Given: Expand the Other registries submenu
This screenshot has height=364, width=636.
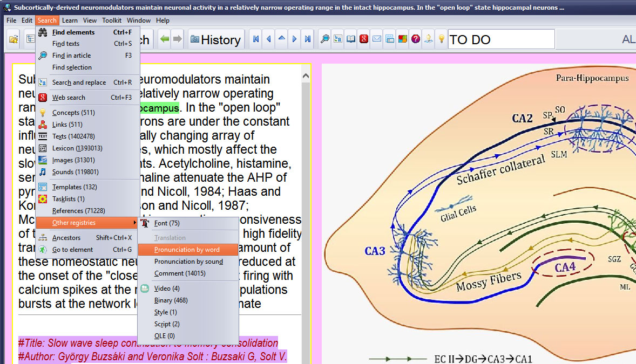Looking at the screenshot, I should 74,223.
